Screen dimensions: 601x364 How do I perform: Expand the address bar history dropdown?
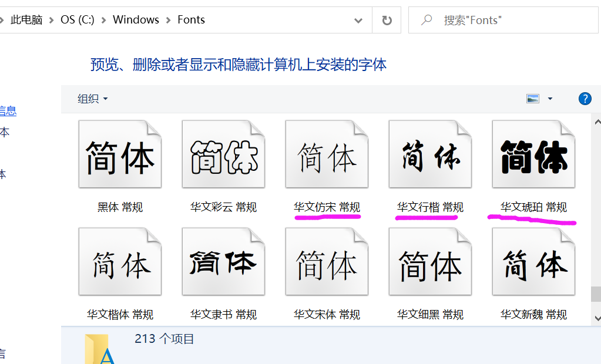tap(358, 20)
